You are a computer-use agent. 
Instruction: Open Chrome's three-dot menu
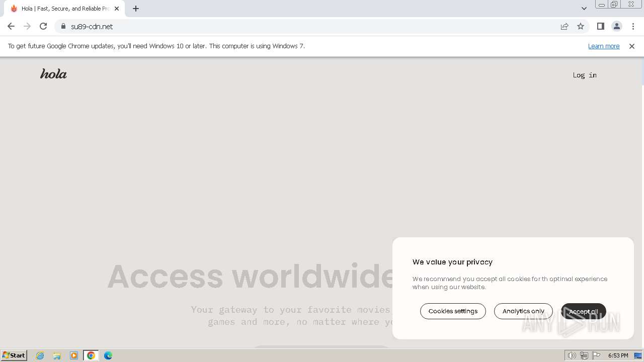tap(633, 26)
